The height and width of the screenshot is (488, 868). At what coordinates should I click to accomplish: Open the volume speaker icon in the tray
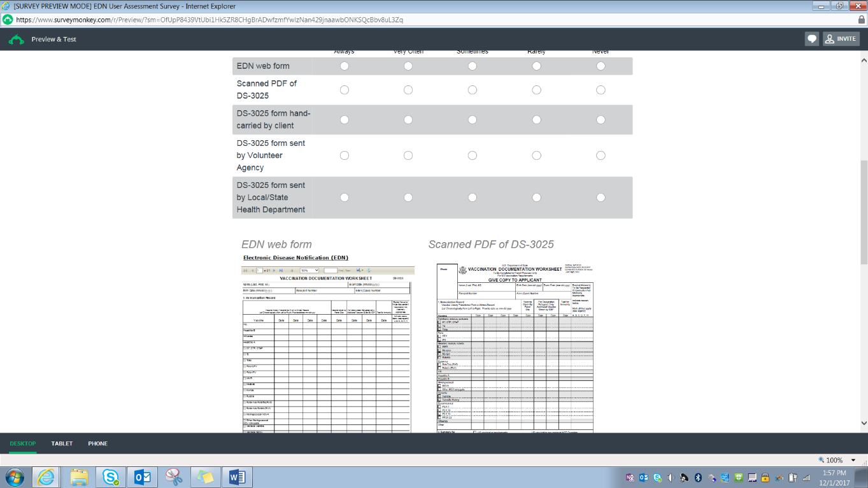pyautogui.click(x=671, y=477)
